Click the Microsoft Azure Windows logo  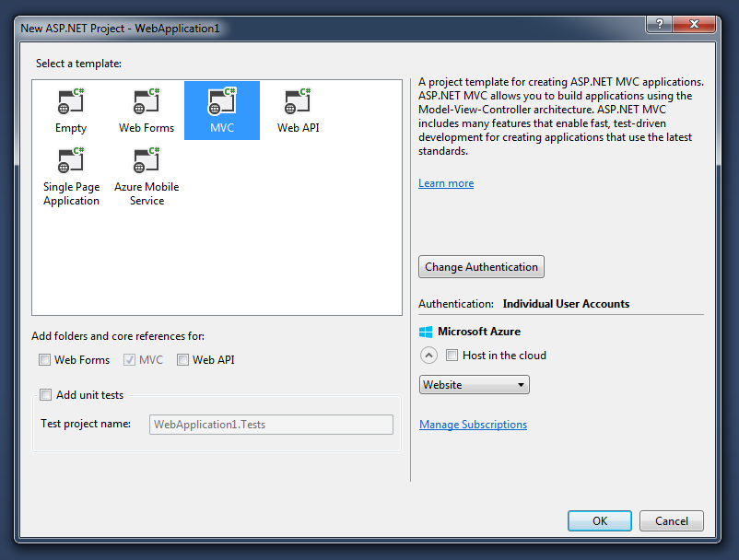coord(426,332)
